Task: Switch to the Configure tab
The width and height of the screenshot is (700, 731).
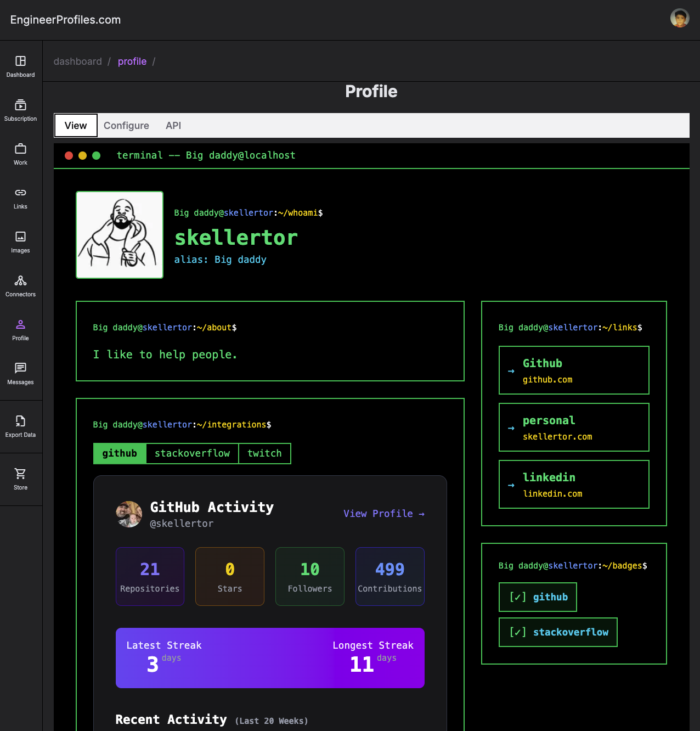Action: pyautogui.click(x=126, y=125)
